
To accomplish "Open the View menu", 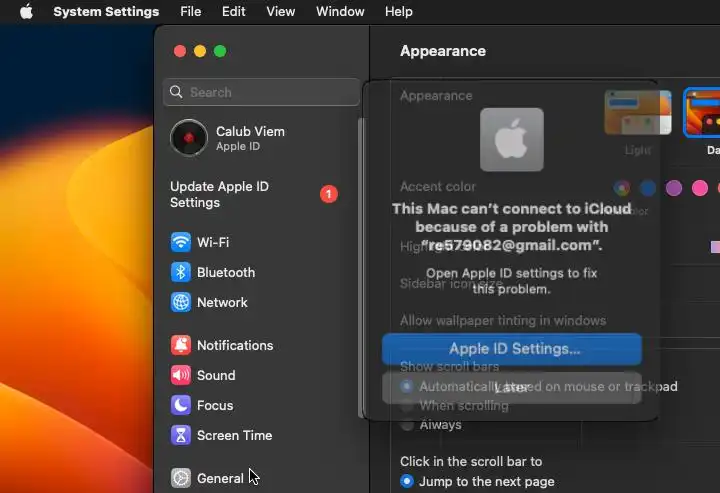I will (x=281, y=11).
